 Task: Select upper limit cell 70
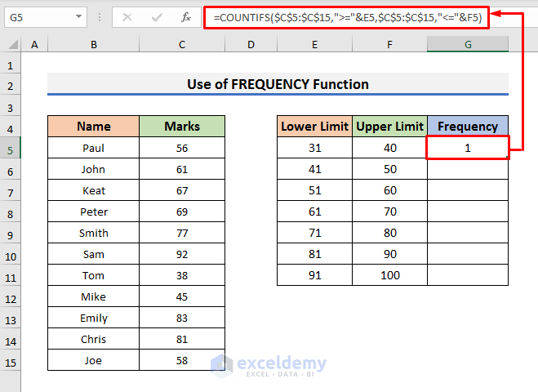pyautogui.click(x=389, y=212)
